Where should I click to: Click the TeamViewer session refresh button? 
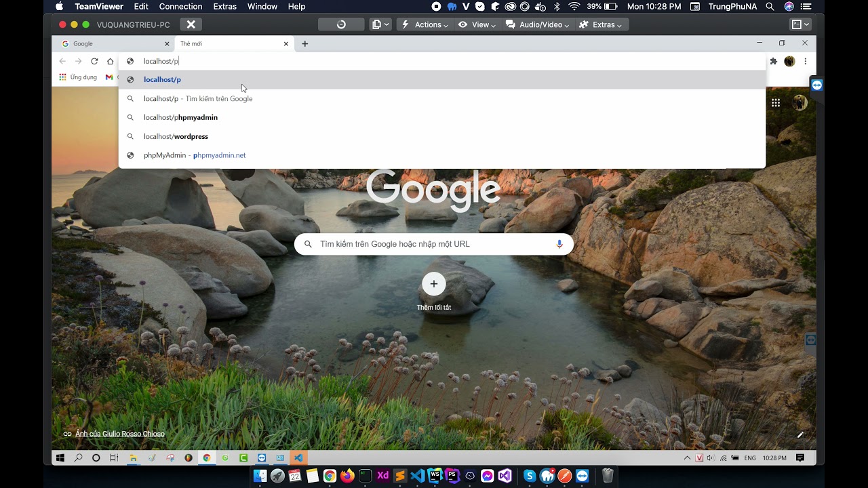[341, 24]
